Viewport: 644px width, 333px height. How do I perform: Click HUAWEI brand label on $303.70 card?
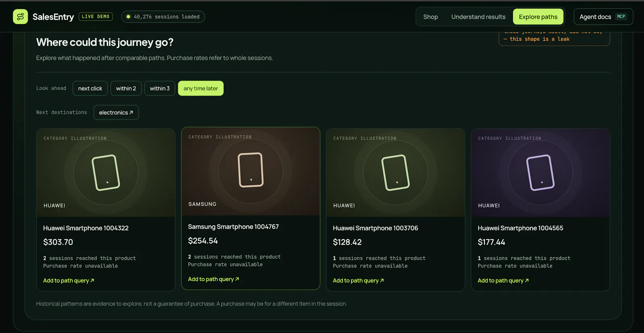coord(54,206)
